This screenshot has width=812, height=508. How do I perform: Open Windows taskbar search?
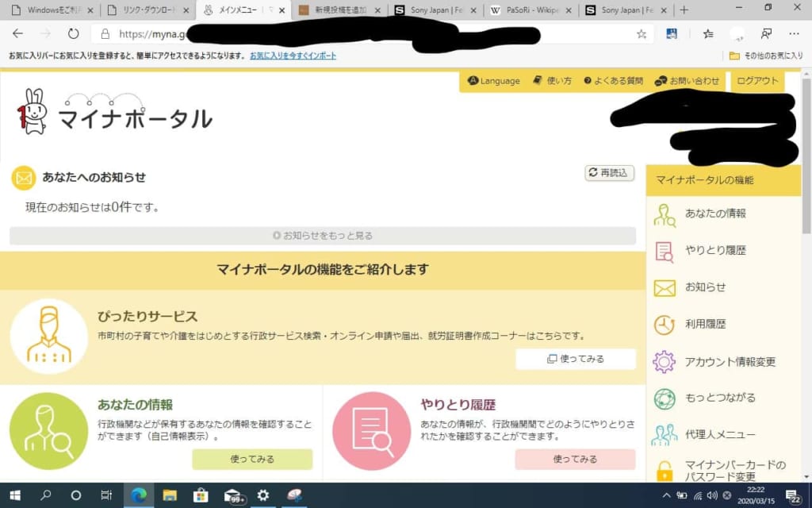coord(45,495)
